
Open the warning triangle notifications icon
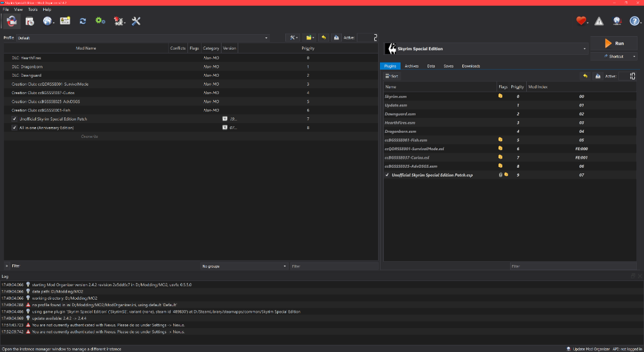click(x=599, y=21)
